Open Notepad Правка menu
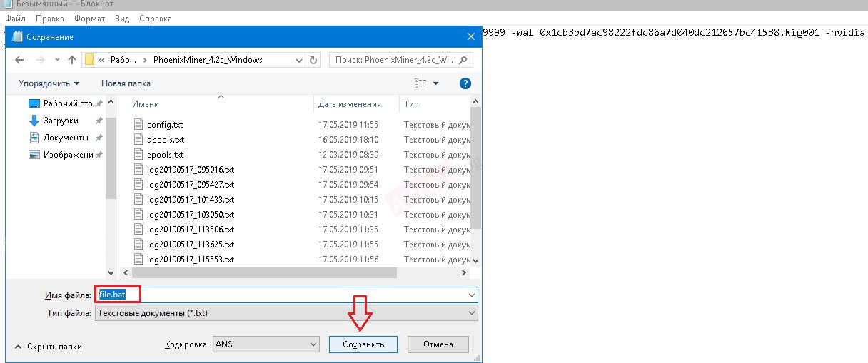Screen dimensions: 868x363 49,18
